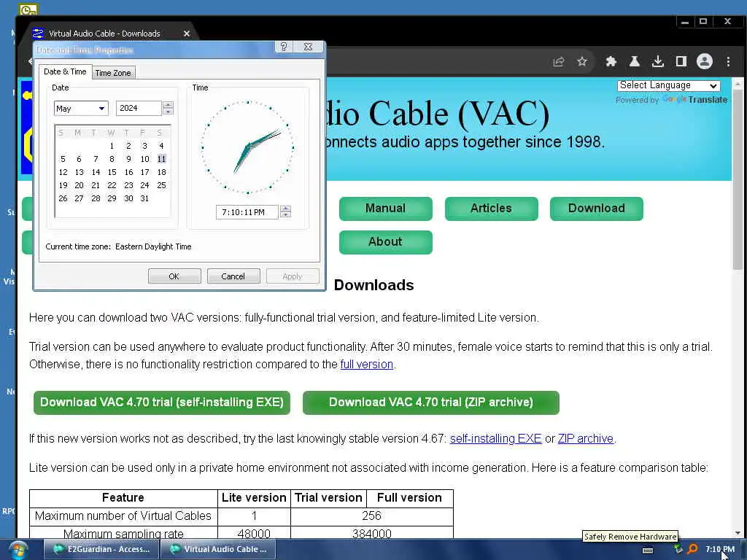Select May 31 in the calendar
The width and height of the screenshot is (747, 560).
click(x=145, y=198)
